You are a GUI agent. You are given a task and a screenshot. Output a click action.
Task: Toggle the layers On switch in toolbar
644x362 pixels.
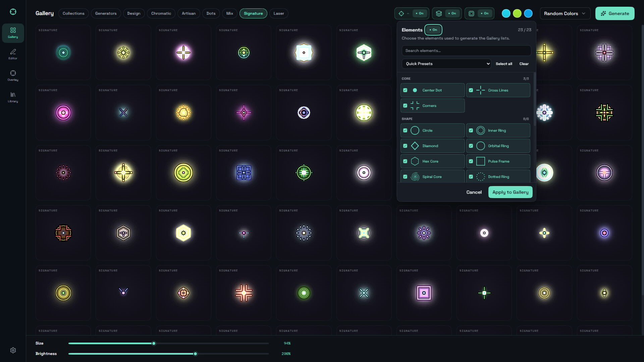click(452, 13)
